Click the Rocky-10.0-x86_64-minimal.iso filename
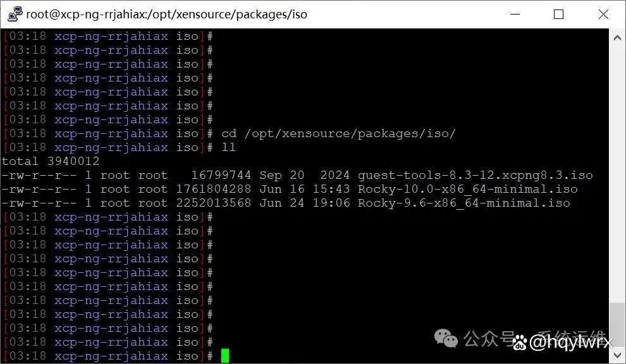This screenshot has height=364, width=626. 467,189
